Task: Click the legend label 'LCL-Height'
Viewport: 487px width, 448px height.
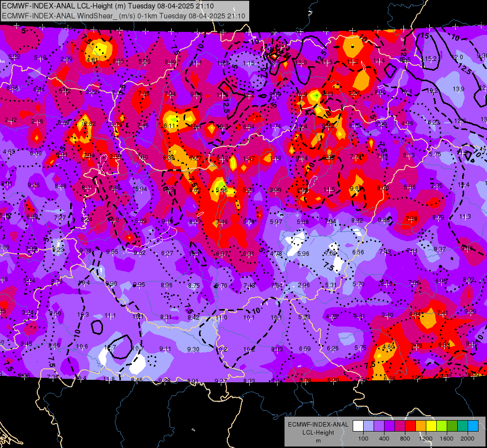Action: pos(318,433)
